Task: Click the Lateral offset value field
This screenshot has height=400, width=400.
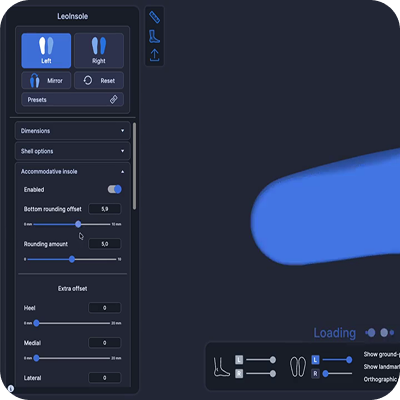Action: (x=105, y=378)
